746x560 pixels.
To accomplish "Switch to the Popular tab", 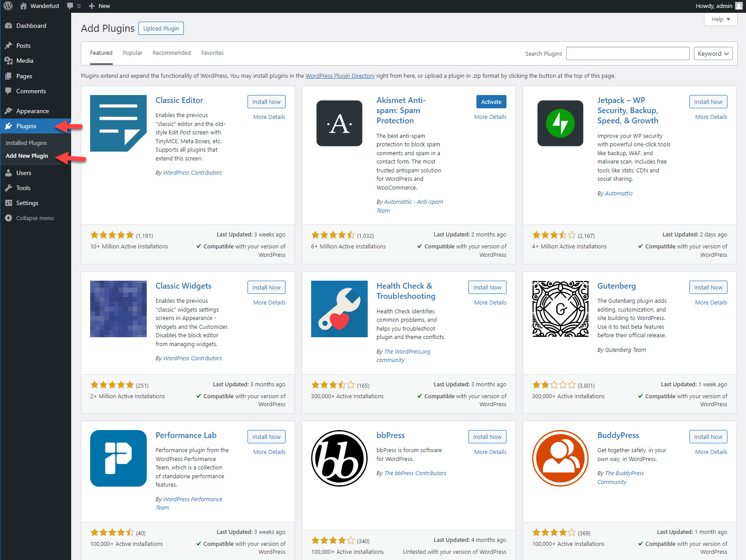I will 132,53.
